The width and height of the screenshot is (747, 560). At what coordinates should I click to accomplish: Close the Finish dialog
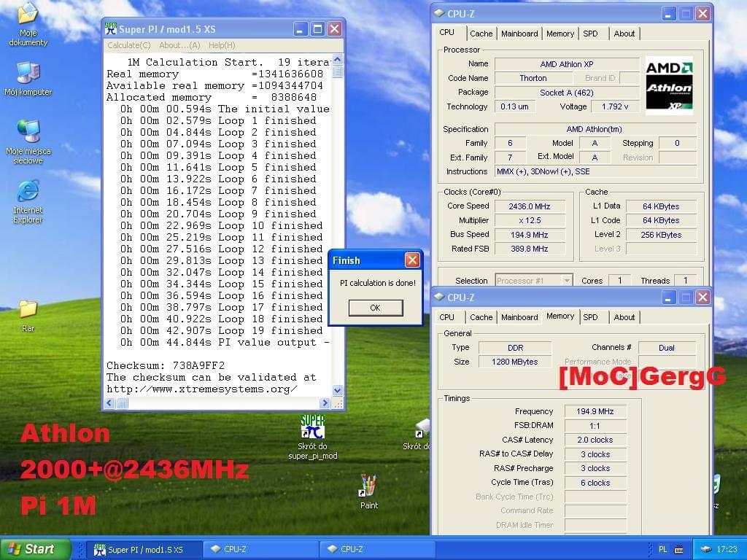pyautogui.click(x=412, y=260)
